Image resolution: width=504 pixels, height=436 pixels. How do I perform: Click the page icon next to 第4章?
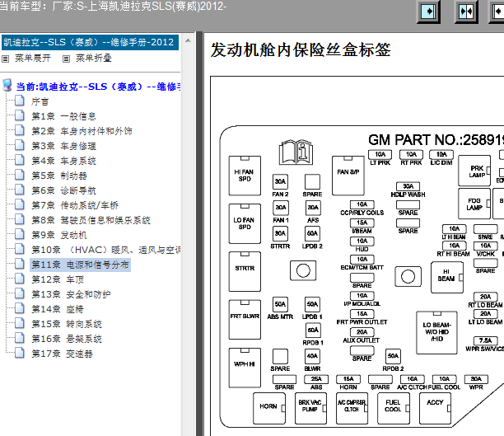tap(20, 160)
